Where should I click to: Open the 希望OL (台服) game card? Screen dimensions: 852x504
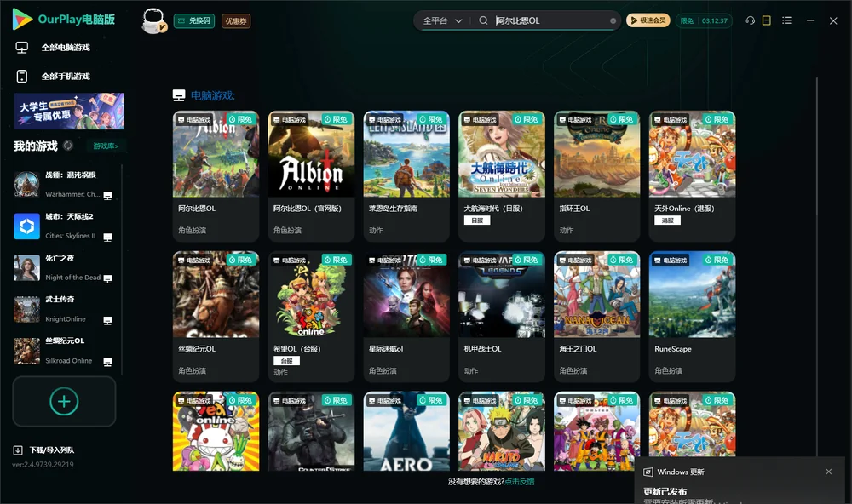click(311, 317)
